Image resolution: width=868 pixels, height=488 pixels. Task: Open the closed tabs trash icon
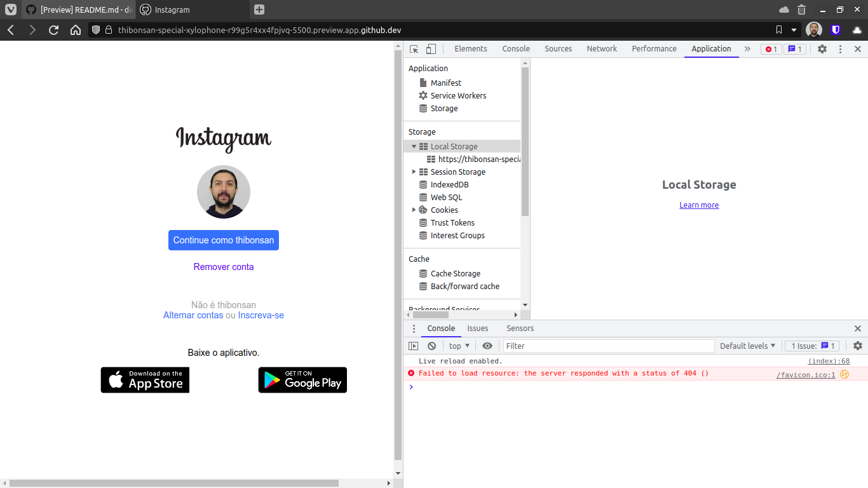click(802, 10)
